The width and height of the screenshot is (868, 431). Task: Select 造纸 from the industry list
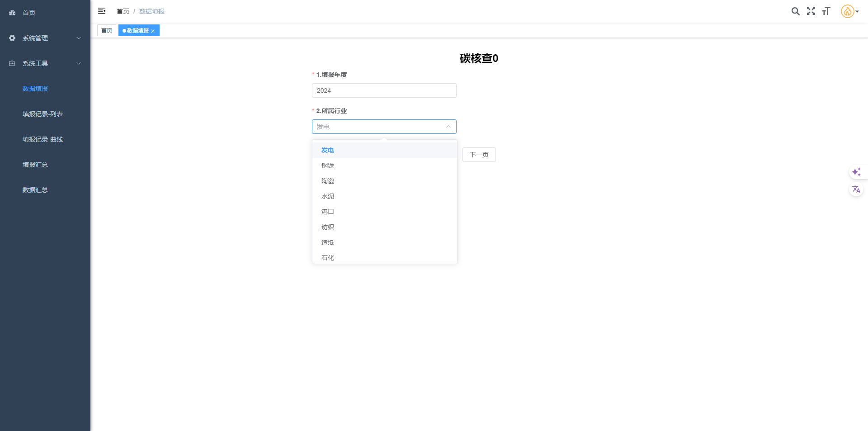click(385, 242)
